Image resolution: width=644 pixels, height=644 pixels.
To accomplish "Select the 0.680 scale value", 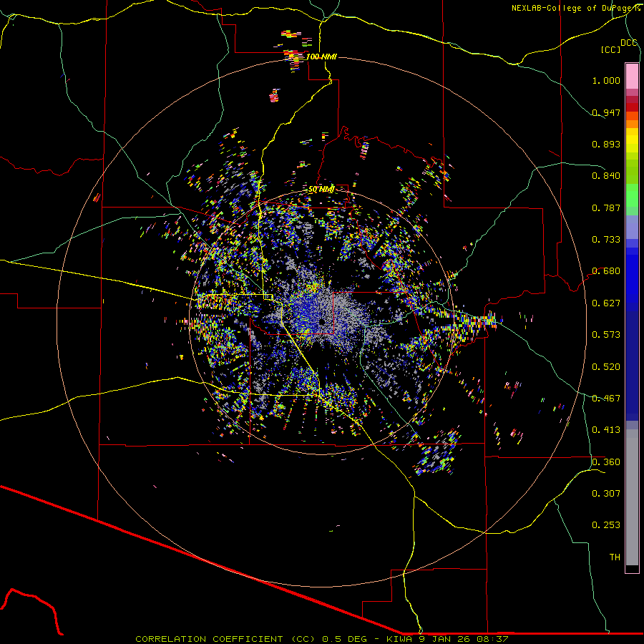I will (606, 271).
